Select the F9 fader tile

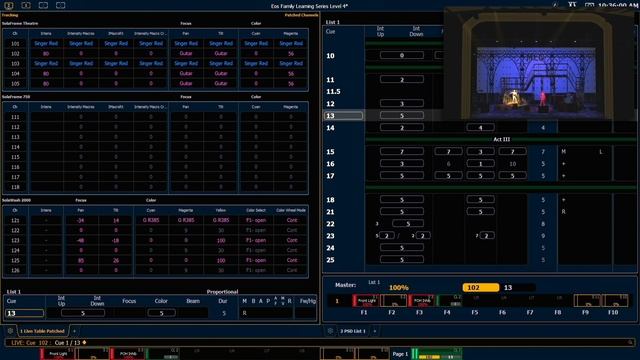[587, 301]
